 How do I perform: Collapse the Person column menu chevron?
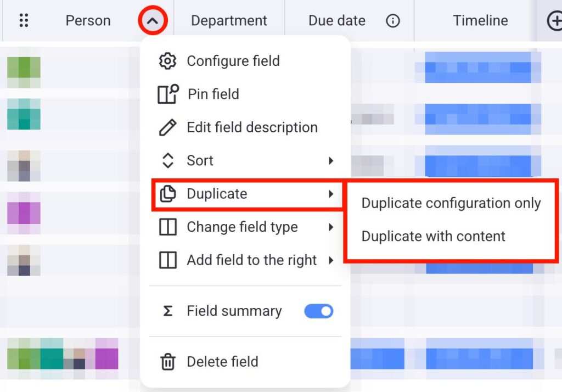tap(153, 21)
